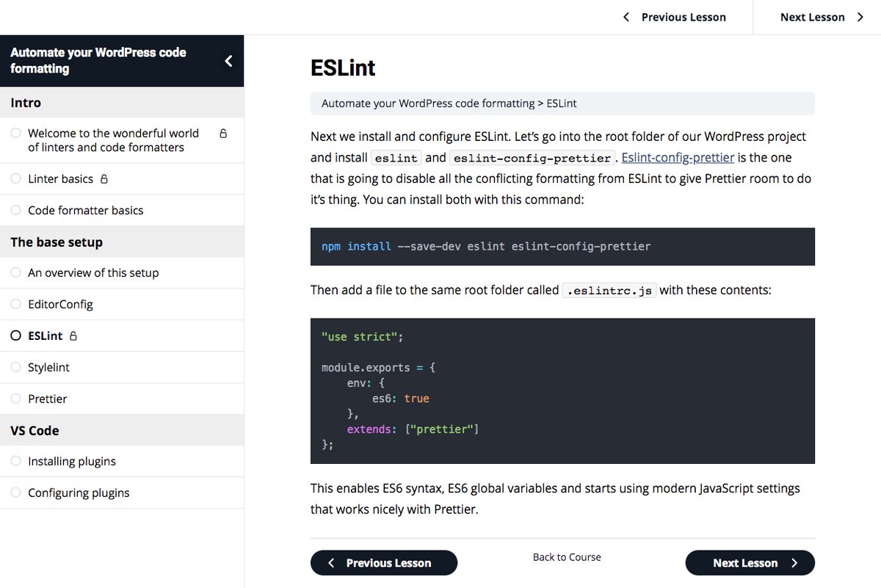881x588 pixels.
Task: Click the es6: true code line
Action: tap(401, 399)
